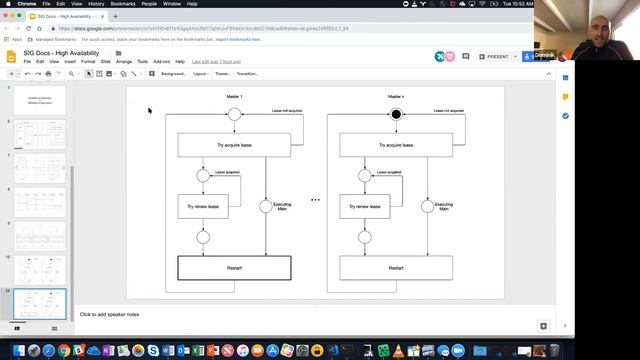Open new slide layout dropdown arrow
Image resolution: width=640 pixels, height=360 pixels.
pos(18,74)
